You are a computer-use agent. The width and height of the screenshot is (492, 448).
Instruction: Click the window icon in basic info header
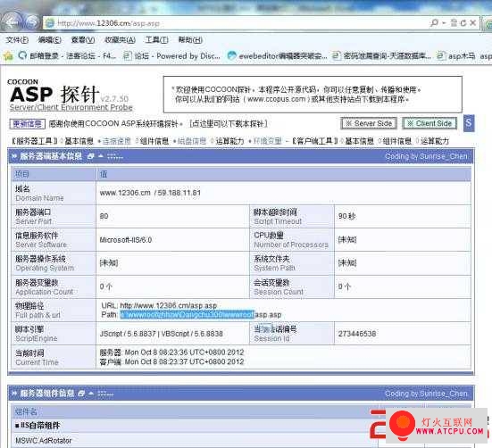point(90,156)
